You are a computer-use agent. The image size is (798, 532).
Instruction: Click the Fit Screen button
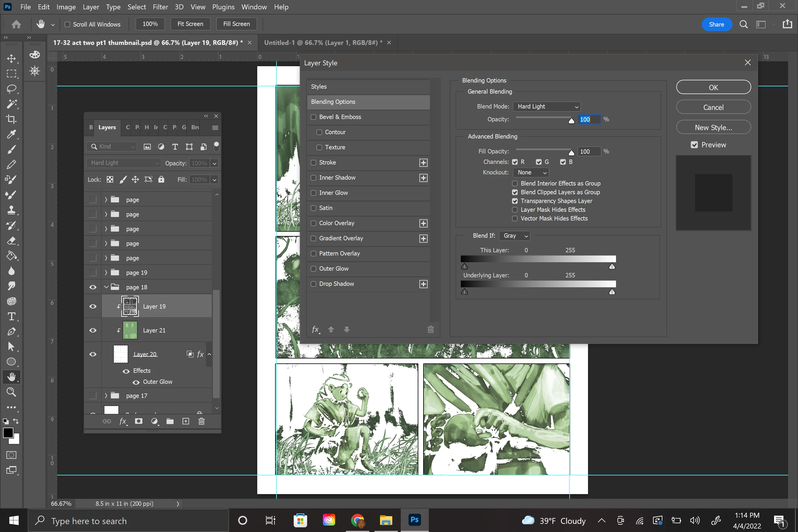point(190,24)
